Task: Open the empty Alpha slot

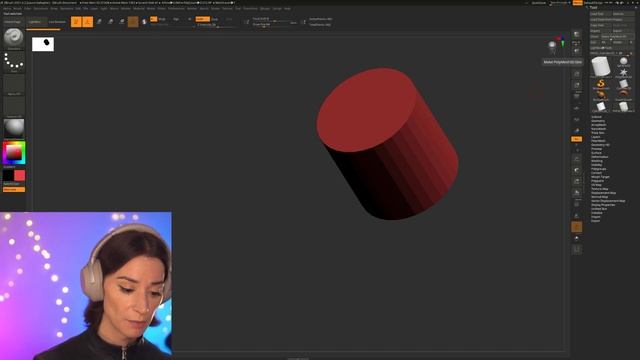Action: (x=14, y=85)
